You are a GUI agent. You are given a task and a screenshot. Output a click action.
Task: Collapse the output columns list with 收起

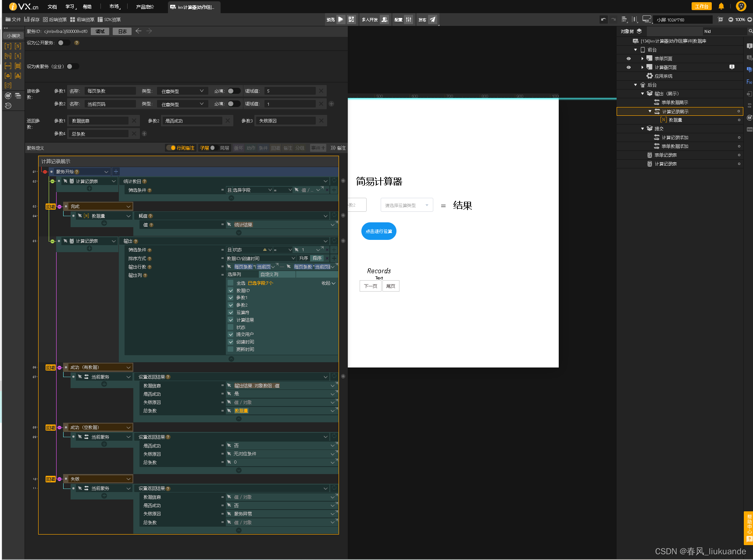[x=328, y=283]
